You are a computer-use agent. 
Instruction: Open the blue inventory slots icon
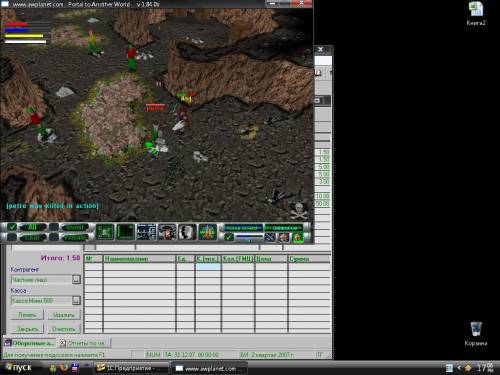146,232
